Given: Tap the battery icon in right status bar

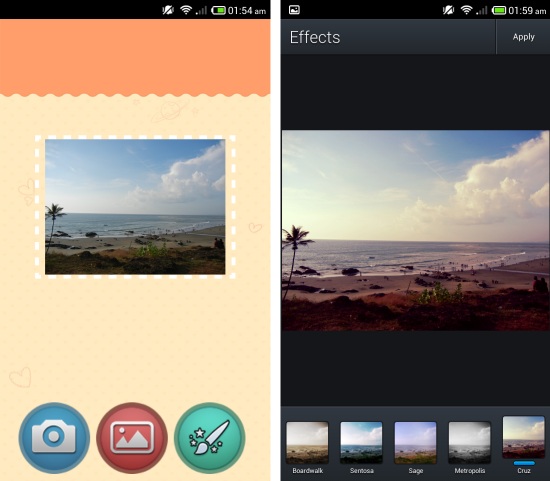Looking at the screenshot, I should [499, 11].
